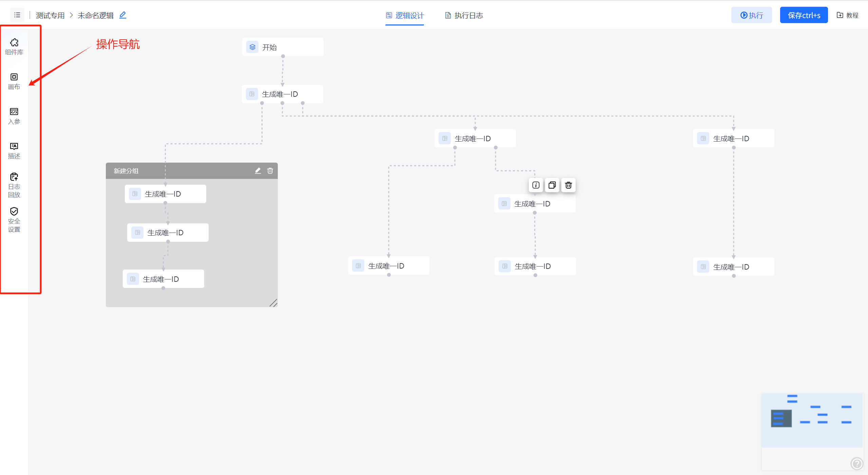This screenshot has width=868, height=475.
Task: Click the 执行 run button
Action: coord(751,15)
